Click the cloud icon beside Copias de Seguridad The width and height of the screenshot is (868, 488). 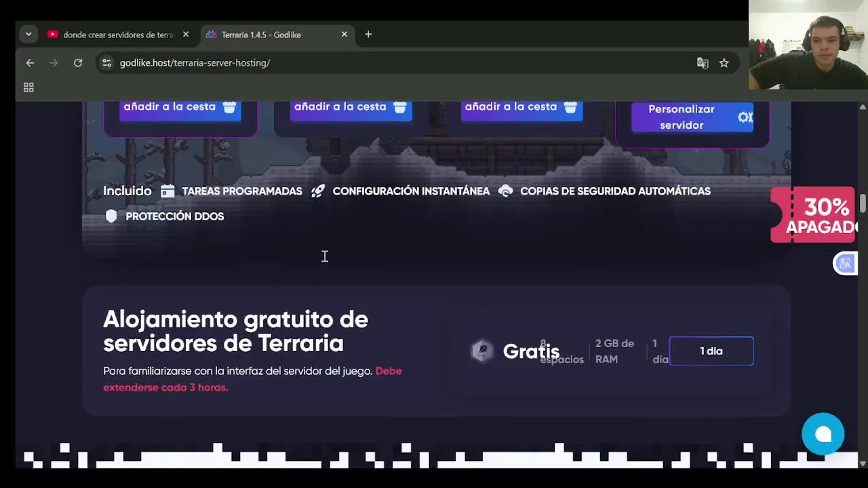pos(506,191)
